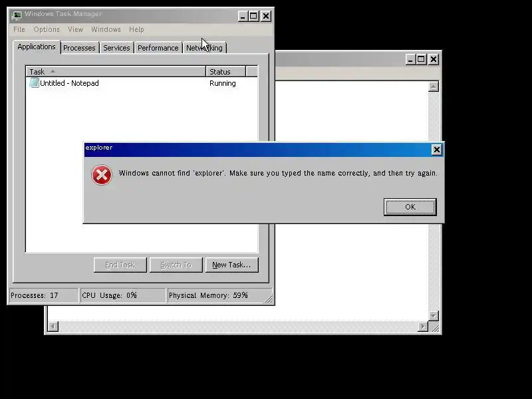
Task: Click the Task Manager title bar icon
Action: tap(16, 15)
